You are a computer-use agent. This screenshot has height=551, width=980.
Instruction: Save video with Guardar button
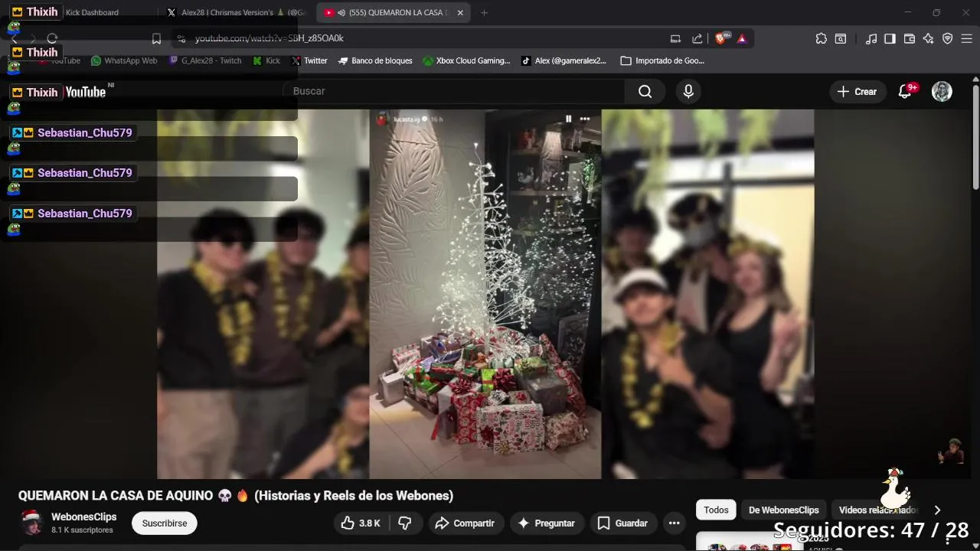622,523
